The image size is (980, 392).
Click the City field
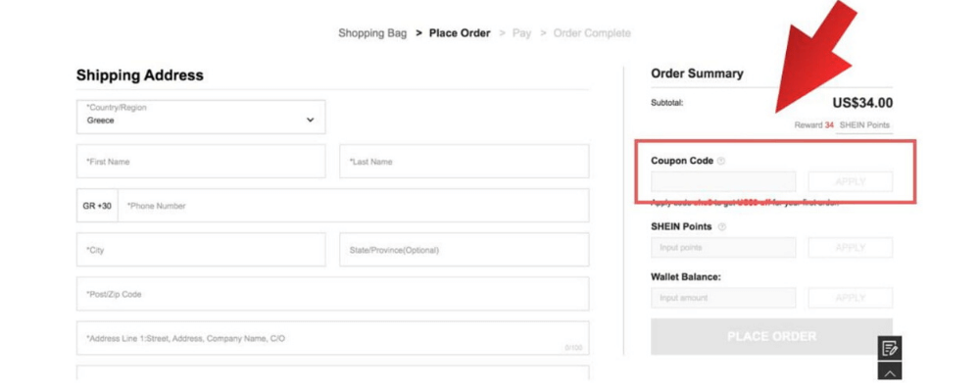[x=201, y=250]
